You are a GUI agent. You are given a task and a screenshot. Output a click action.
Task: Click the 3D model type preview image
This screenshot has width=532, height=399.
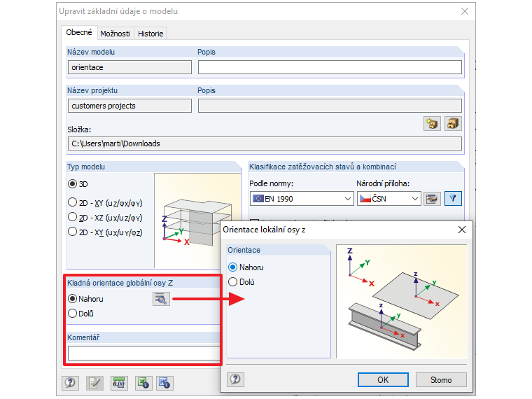pos(198,220)
